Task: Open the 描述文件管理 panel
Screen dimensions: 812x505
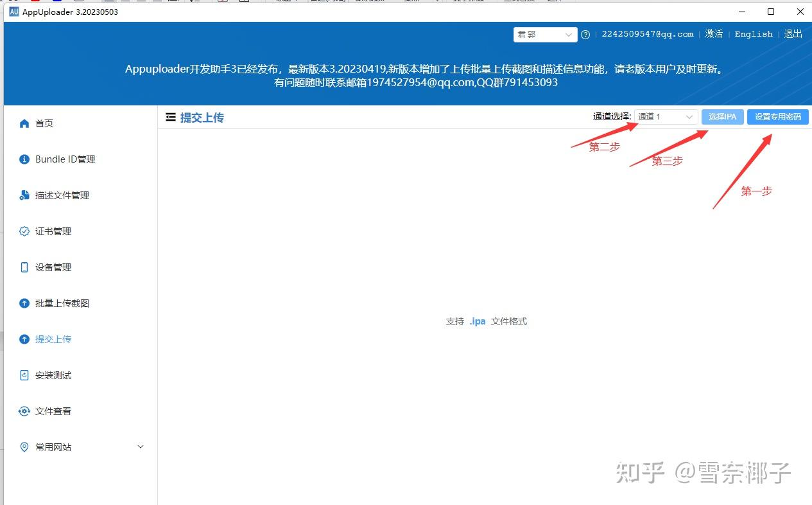Action: click(64, 195)
